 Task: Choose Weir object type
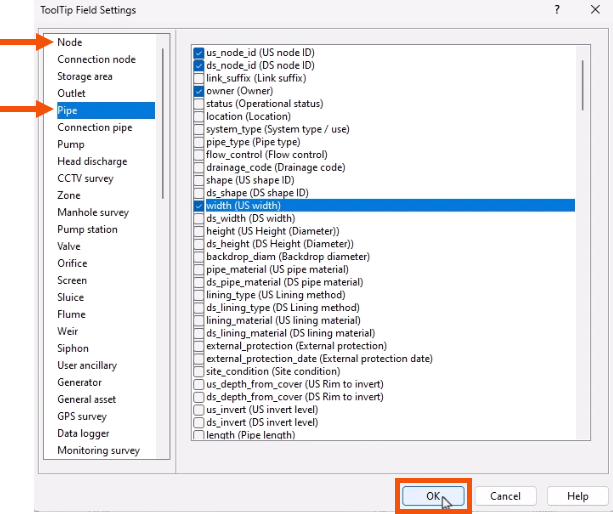tap(68, 331)
